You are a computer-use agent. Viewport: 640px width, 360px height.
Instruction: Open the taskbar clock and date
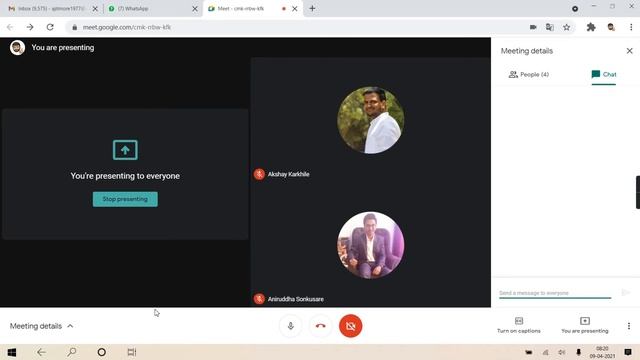602,352
